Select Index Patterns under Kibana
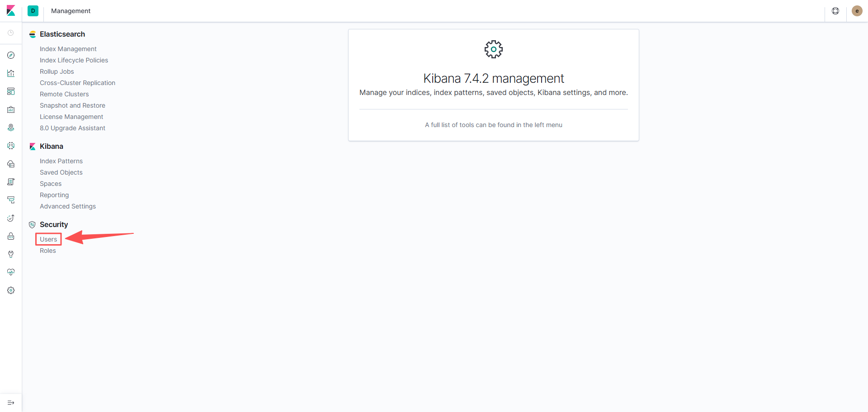 click(61, 161)
